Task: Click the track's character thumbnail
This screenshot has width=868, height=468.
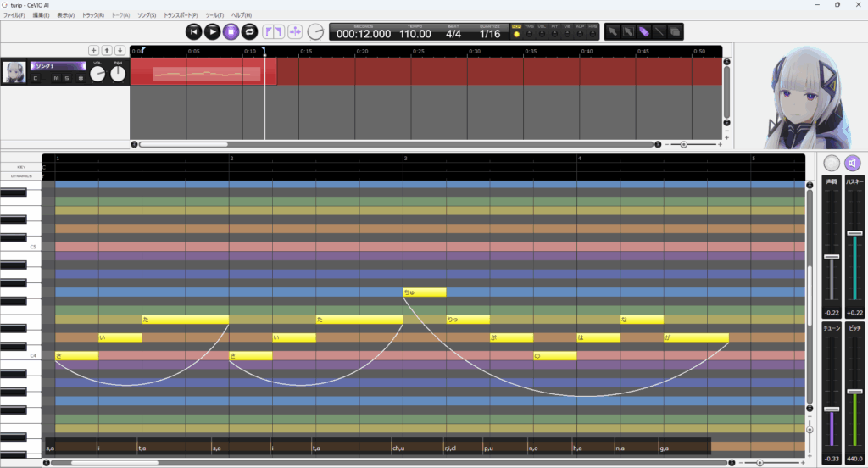Action: click(x=14, y=72)
